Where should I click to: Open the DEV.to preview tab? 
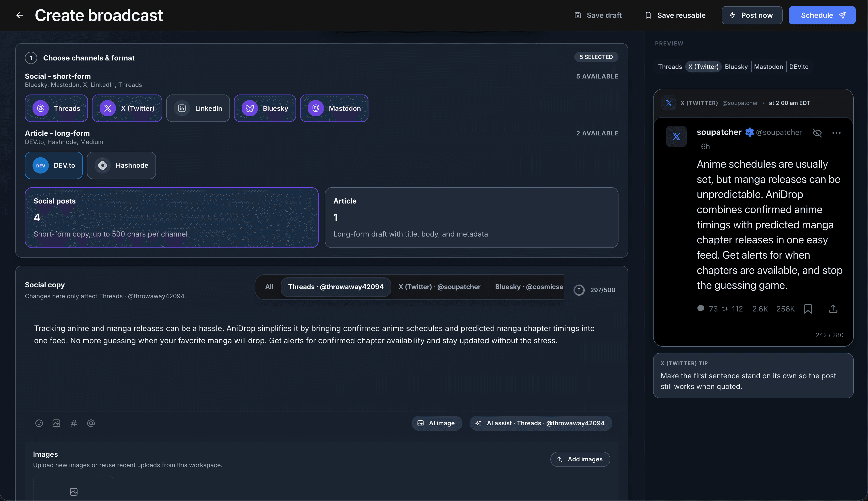tap(799, 66)
